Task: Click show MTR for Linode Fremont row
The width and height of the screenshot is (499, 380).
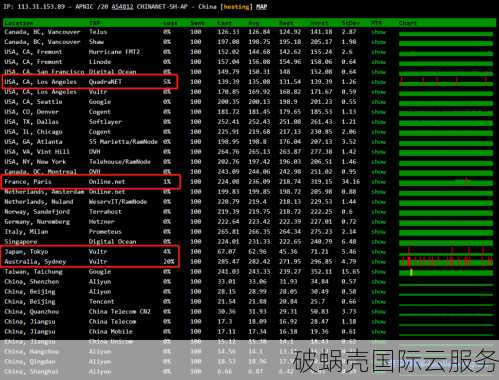Action: [x=378, y=62]
